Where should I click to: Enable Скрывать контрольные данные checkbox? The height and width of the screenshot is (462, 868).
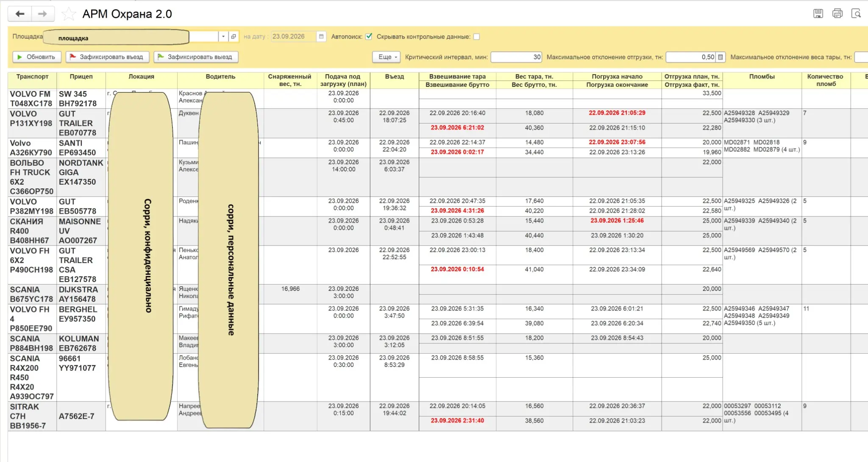click(476, 36)
